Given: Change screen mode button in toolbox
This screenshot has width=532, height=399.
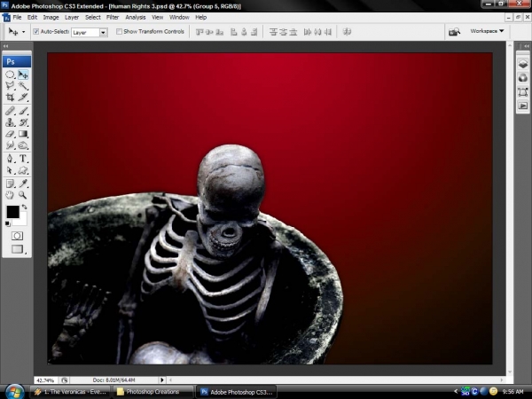Looking at the screenshot, I should tap(17, 249).
